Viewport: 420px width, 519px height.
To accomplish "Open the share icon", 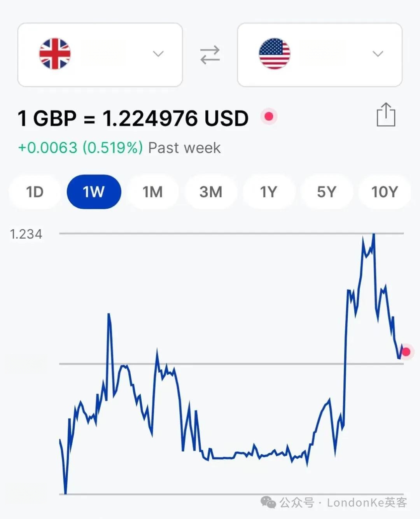I will click(386, 114).
